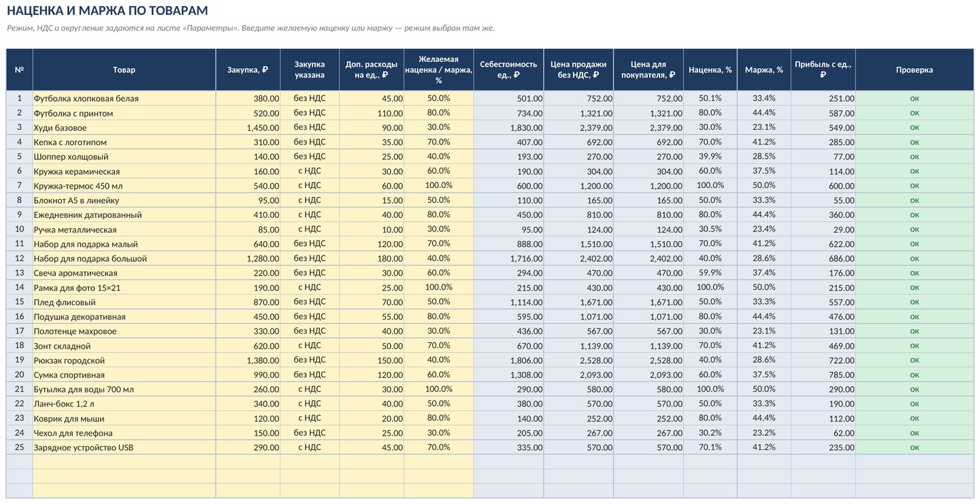Click profit cell for Сумка спортивная

(x=823, y=375)
